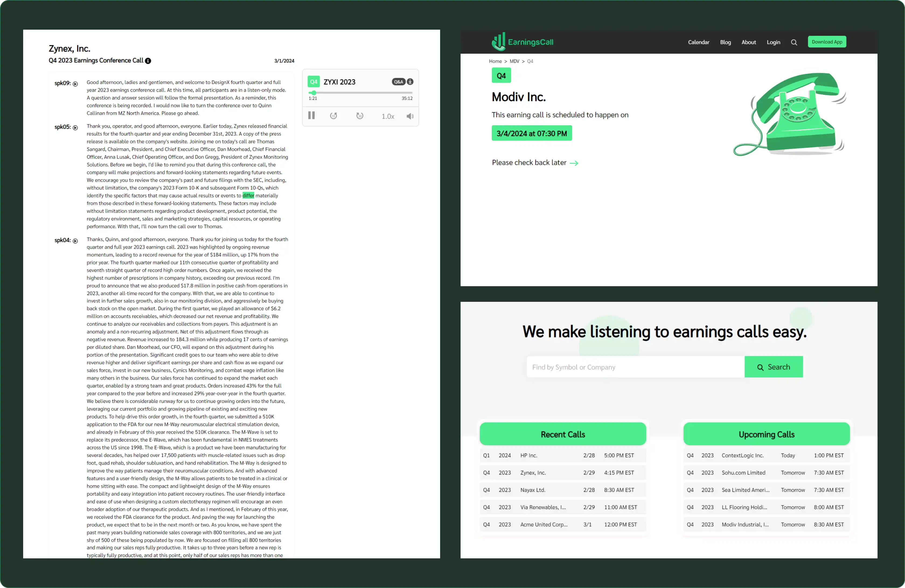The width and height of the screenshot is (905, 588).
Task: Skip audio forward 30 seconds
Action: (360, 116)
